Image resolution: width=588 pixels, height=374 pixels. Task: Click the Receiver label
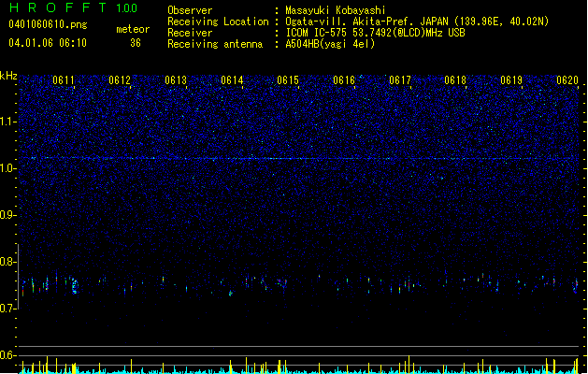tap(190, 33)
